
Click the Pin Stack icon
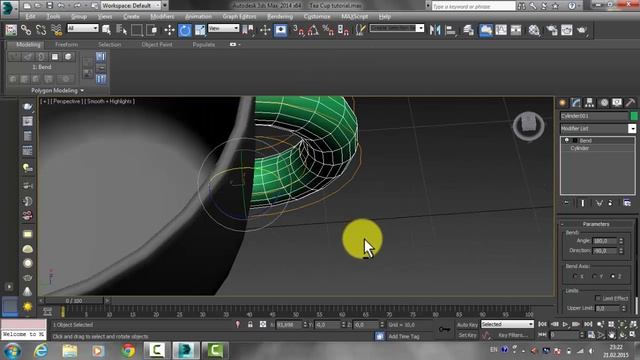566,203
